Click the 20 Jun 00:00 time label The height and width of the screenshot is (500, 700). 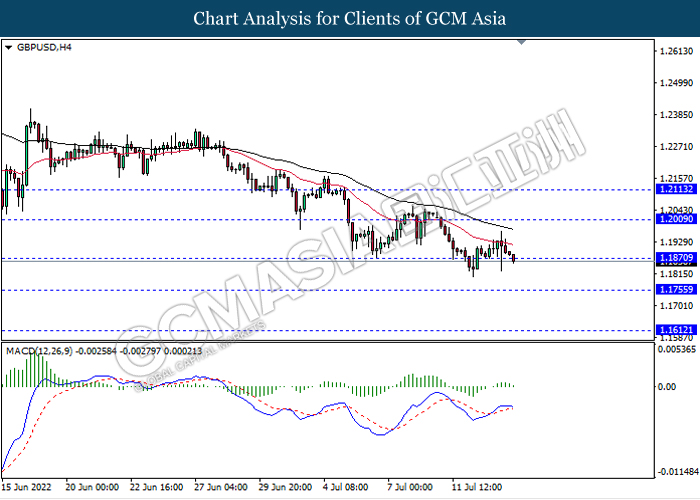point(92,487)
